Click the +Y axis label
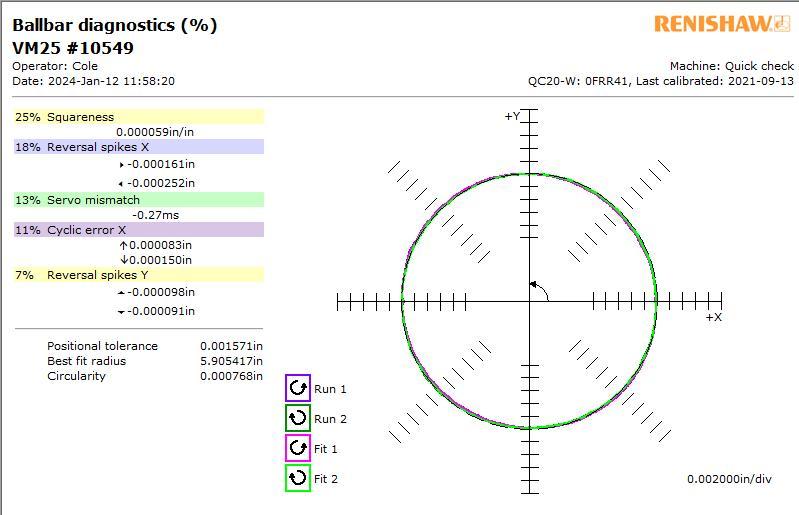 coord(511,117)
